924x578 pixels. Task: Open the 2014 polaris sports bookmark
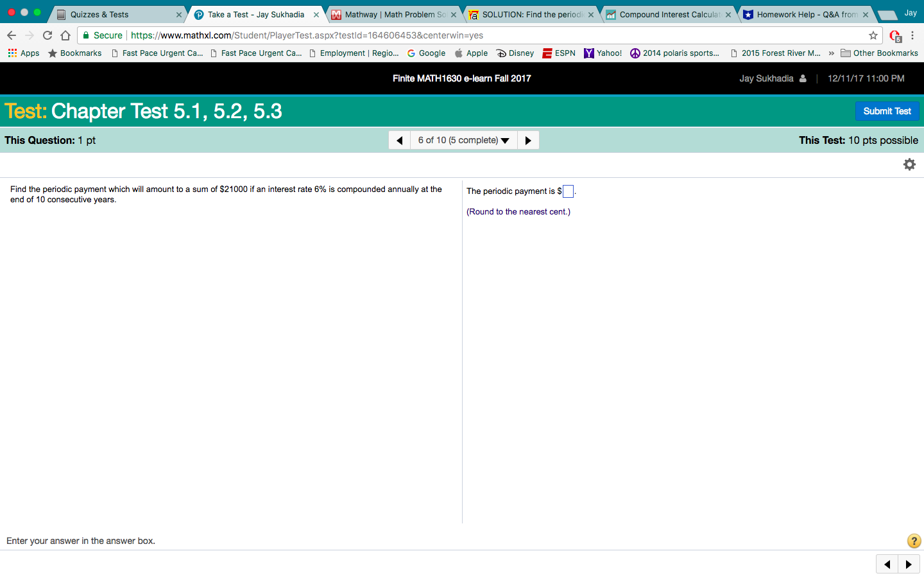click(x=675, y=53)
